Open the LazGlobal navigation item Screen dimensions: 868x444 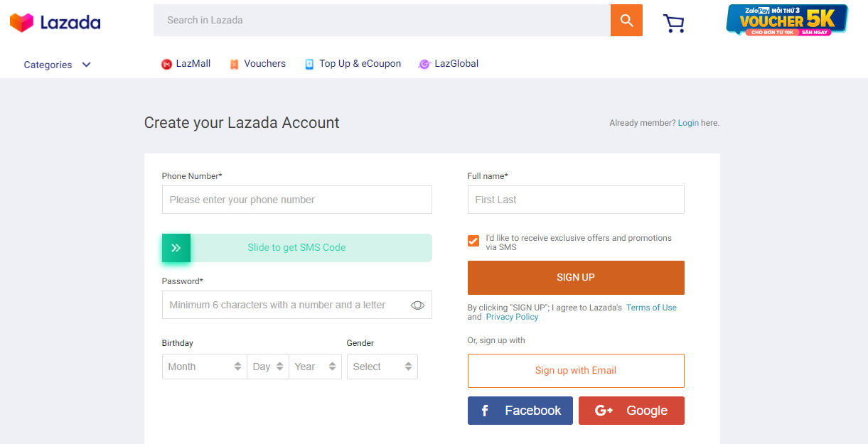(449, 64)
